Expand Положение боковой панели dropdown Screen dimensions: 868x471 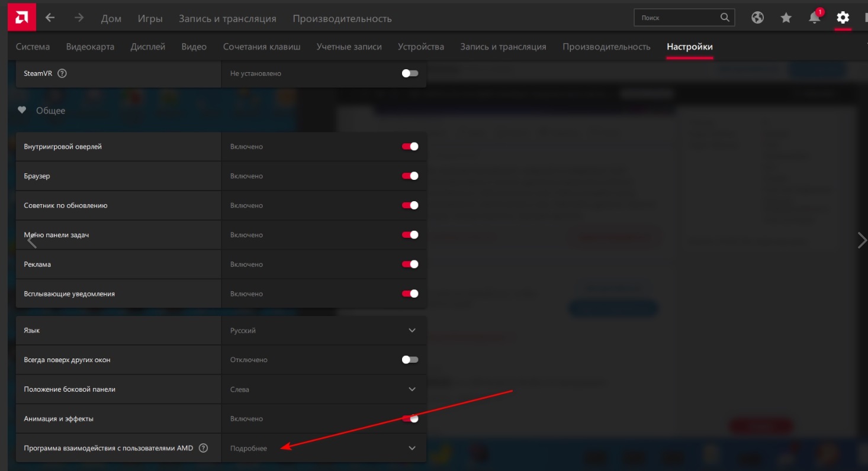(412, 389)
